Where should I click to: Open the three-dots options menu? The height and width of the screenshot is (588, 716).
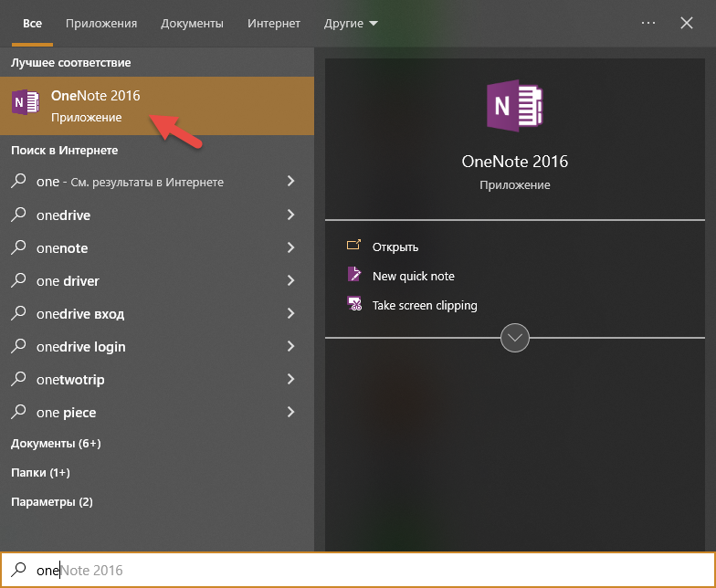pyautogui.click(x=648, y=23)
